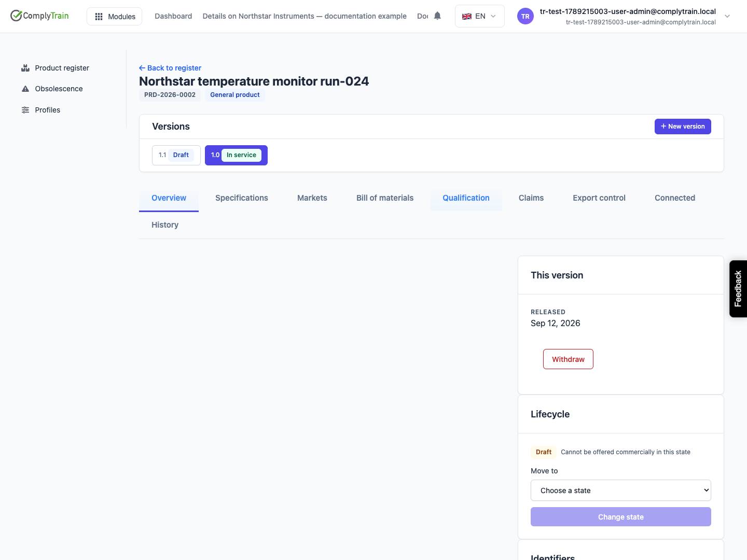Open the Modules menu
The image size is (747, 560).
click(114, 16)
